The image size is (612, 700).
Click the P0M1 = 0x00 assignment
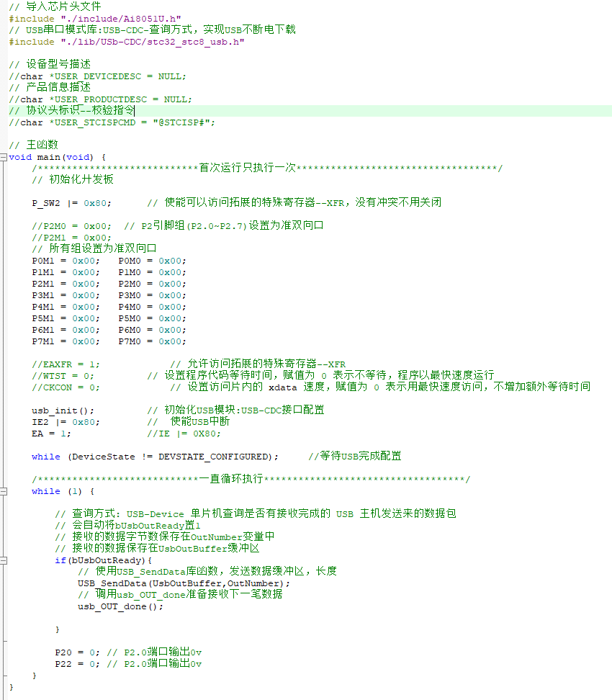66,261
